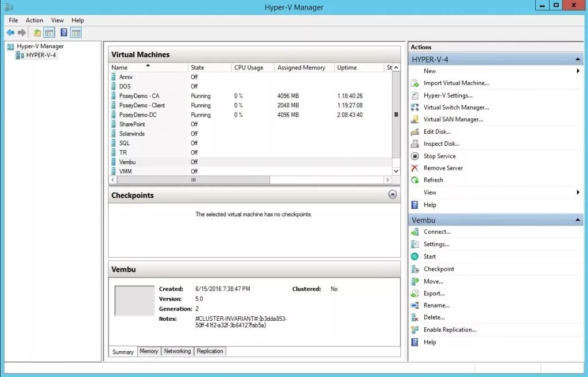Select the Solarwinds virtual machine row
588x377 pixels.
pyautogui.click(x=251, y=133)
